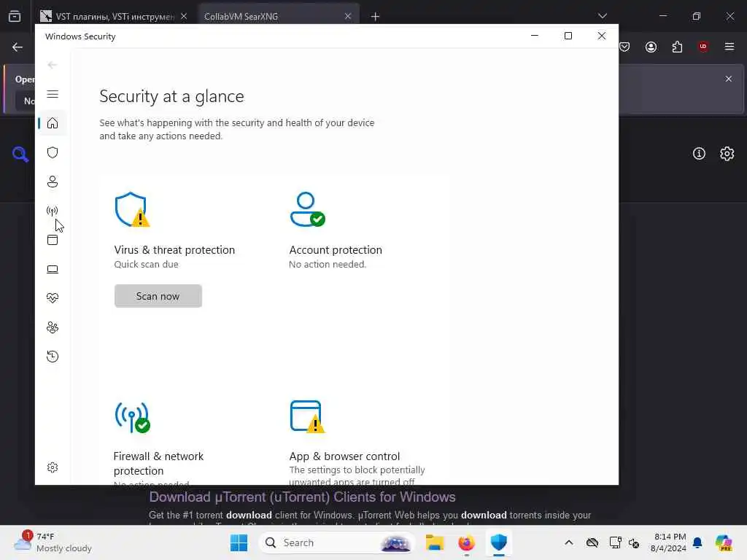Open the App & browser control tile icon

(x=307, y=417)
